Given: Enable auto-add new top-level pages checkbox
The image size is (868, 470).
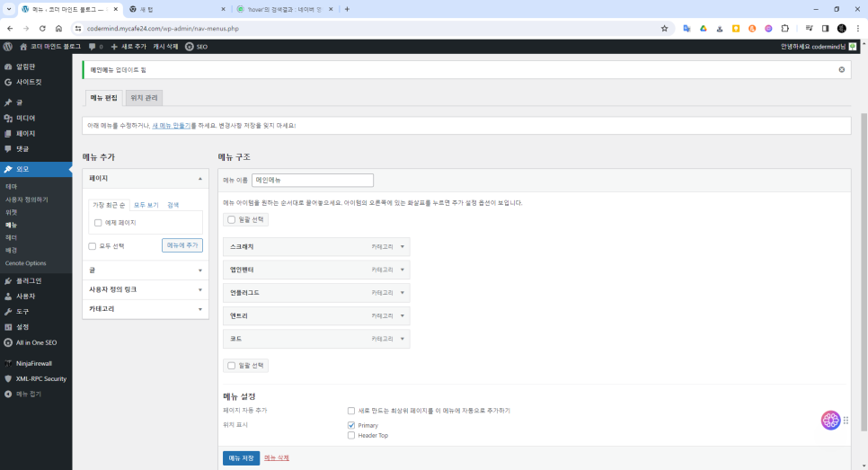Looking at the screenshot, I should coord(351,411).
